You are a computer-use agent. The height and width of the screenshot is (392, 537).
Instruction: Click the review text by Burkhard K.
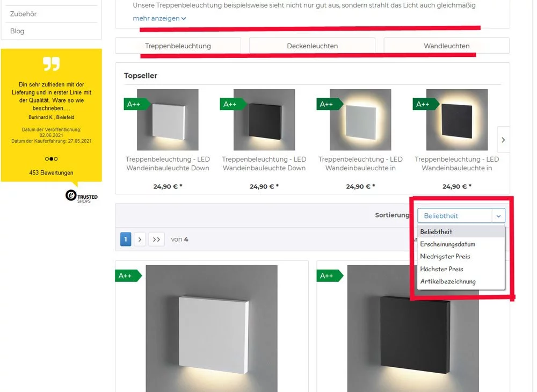point(52,96)
